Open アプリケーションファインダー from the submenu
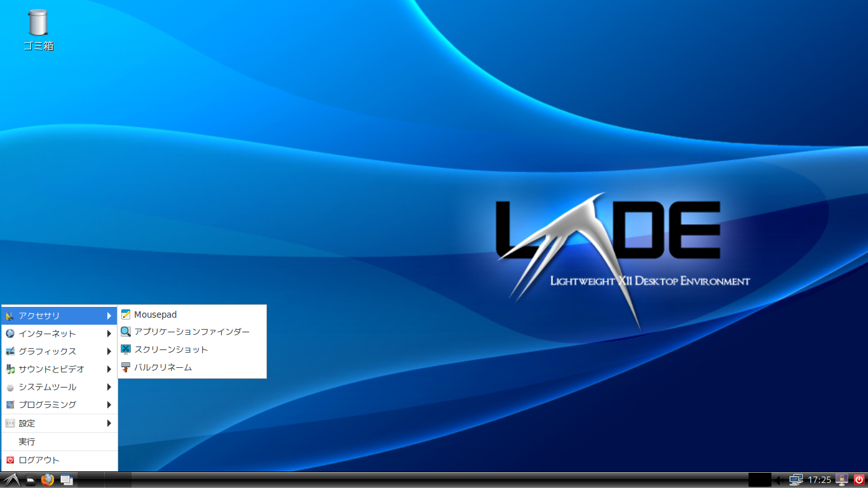Viewport: 868px width, 488px height. coord(192,332)
